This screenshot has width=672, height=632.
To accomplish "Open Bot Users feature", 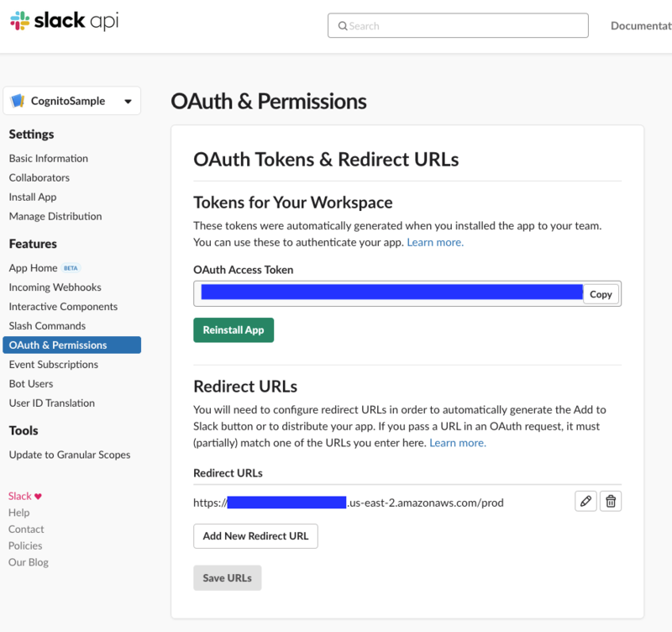I will (x=31, y=384).
